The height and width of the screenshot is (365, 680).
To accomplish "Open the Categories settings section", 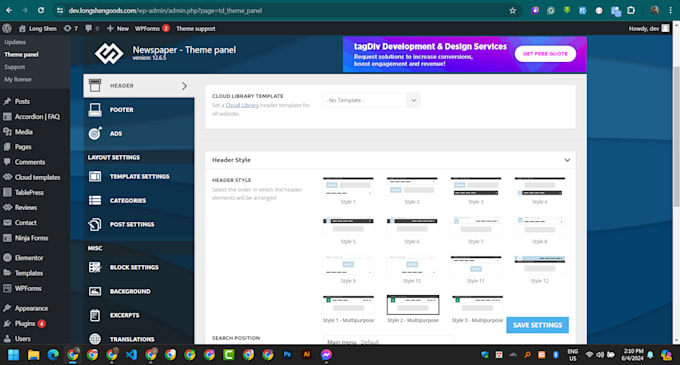I will [x=139, y=200].
